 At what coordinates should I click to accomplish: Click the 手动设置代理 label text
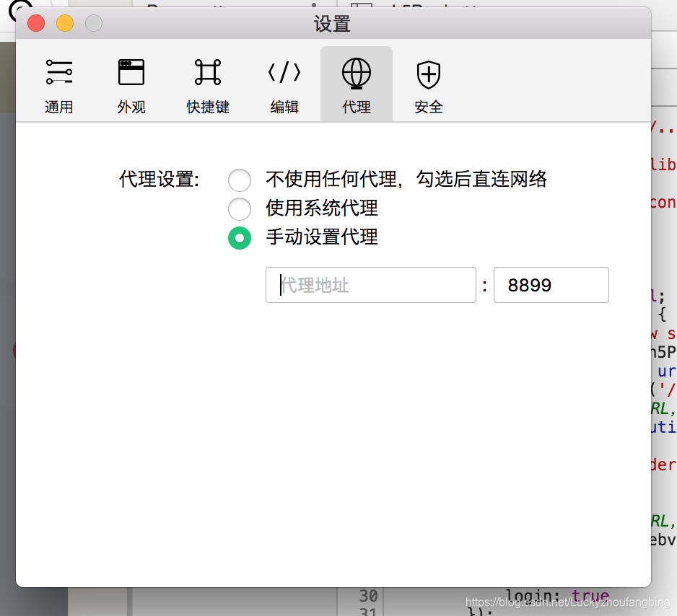pyautogui.click(x=322, y=237)
